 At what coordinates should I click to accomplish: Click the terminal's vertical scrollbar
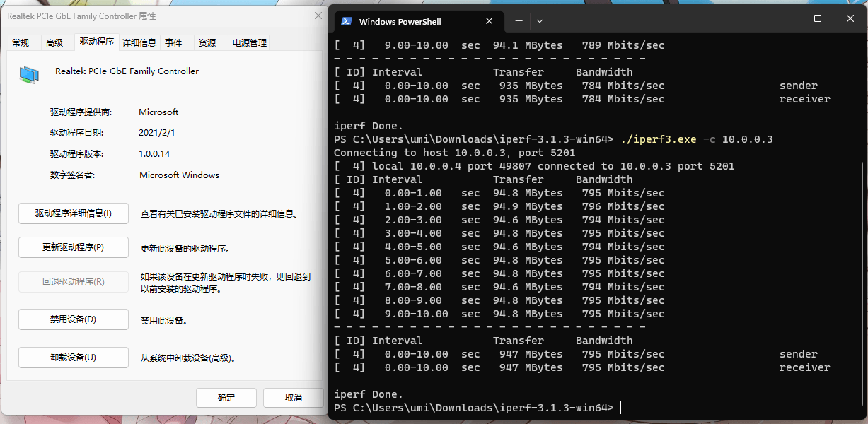(862, 283)
